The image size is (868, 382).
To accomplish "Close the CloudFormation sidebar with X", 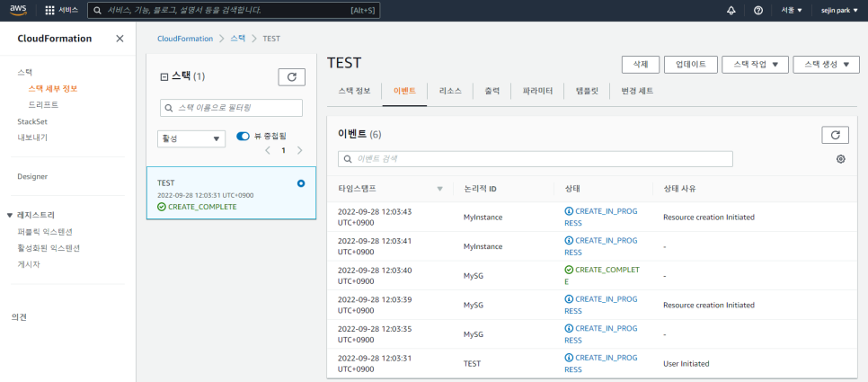I will pyautogui.click(x=120, y=39).
